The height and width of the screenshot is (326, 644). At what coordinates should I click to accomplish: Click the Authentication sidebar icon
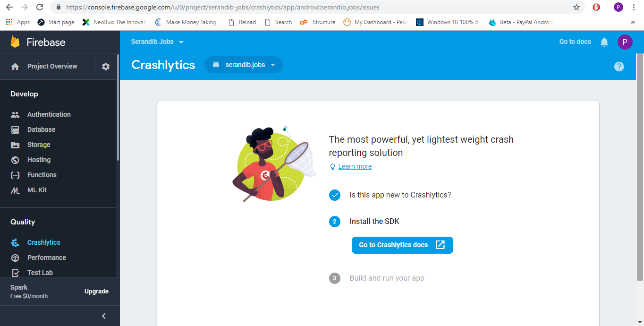[x=15, y=114]
